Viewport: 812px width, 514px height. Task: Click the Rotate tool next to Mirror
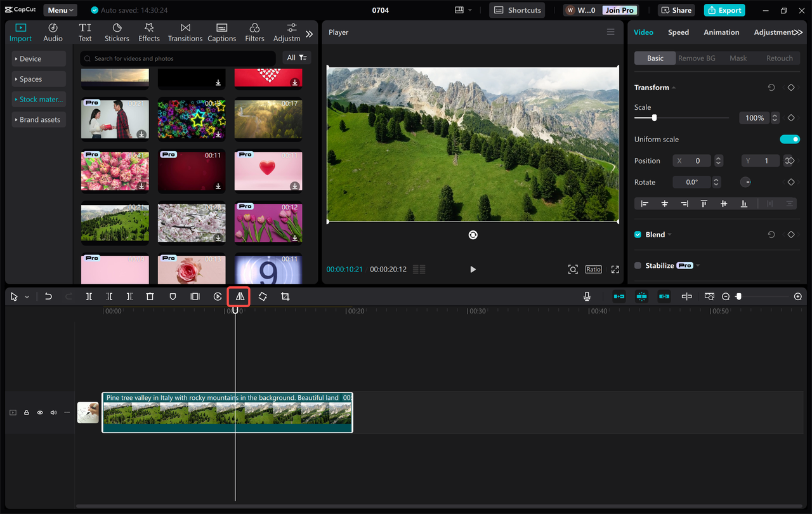(262, 296)
